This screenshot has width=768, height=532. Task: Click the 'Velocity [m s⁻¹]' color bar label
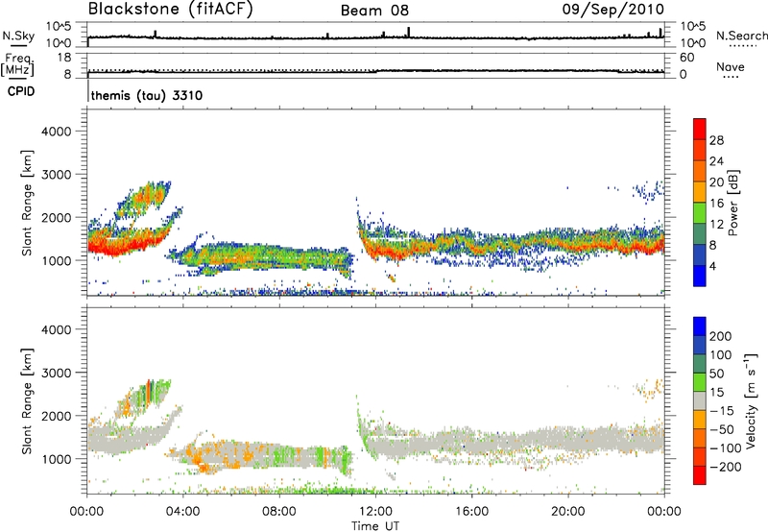point(752,400)
